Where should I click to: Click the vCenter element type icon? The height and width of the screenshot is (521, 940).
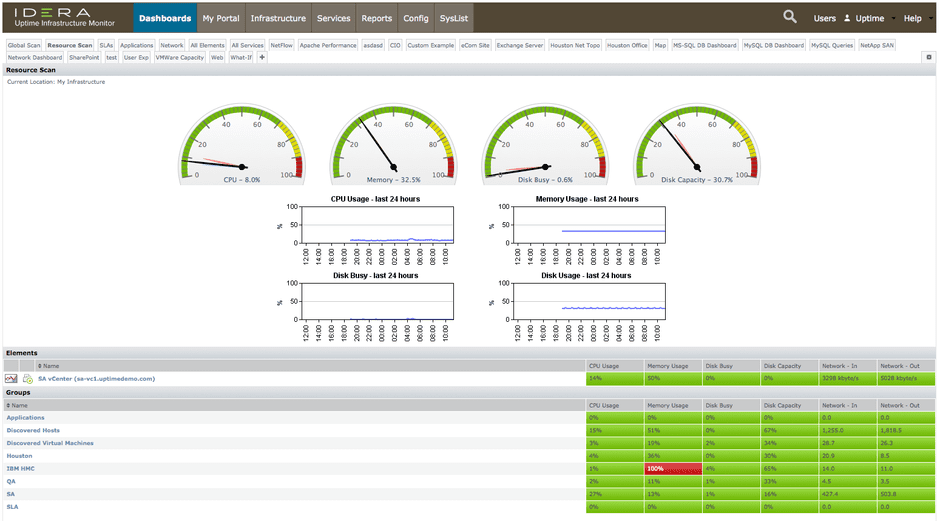(x=28, y=379)
